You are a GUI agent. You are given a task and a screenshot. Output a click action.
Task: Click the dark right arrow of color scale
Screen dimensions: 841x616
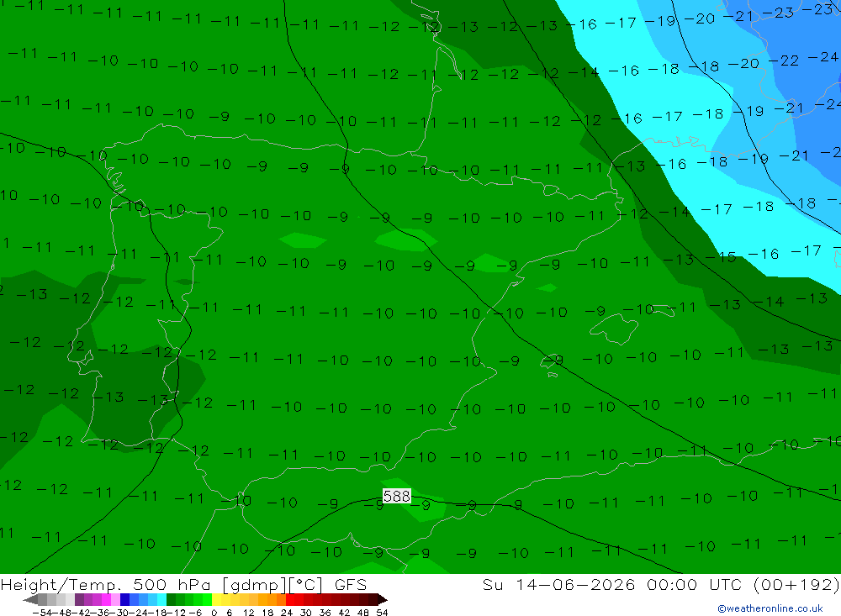[x=383, y=600]
